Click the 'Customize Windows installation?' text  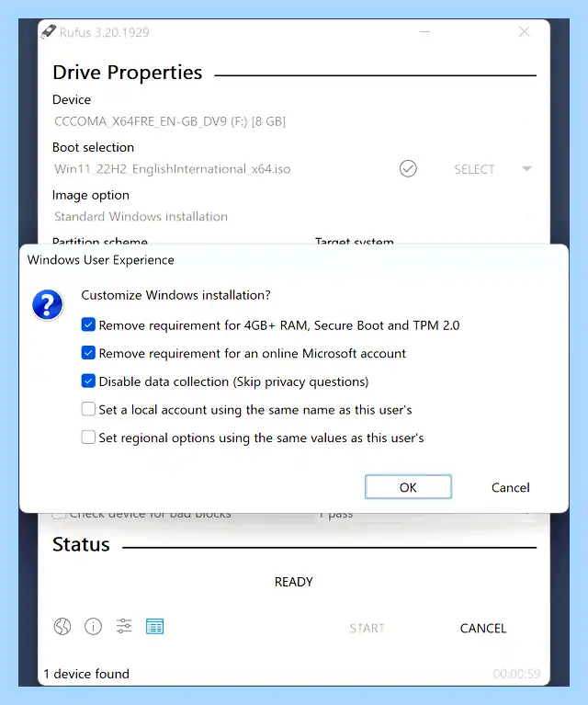coord(175,295)
